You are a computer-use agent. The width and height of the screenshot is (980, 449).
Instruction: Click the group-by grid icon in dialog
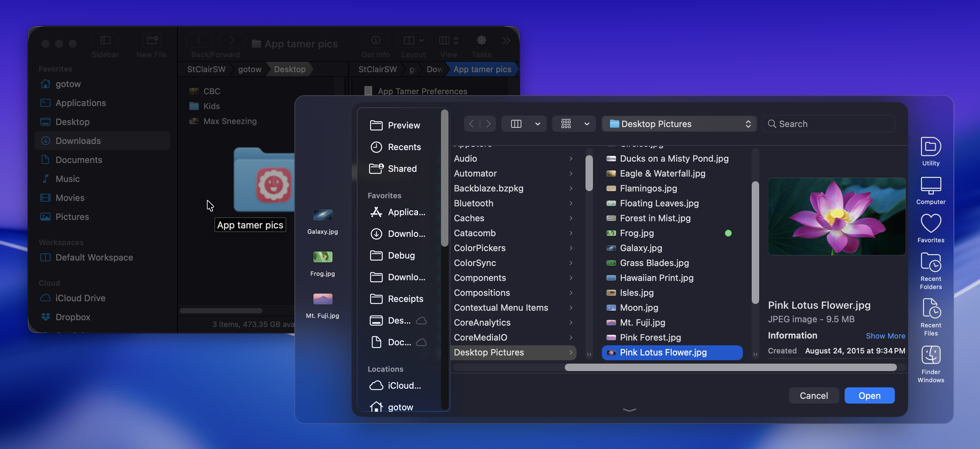coord(566,124)
